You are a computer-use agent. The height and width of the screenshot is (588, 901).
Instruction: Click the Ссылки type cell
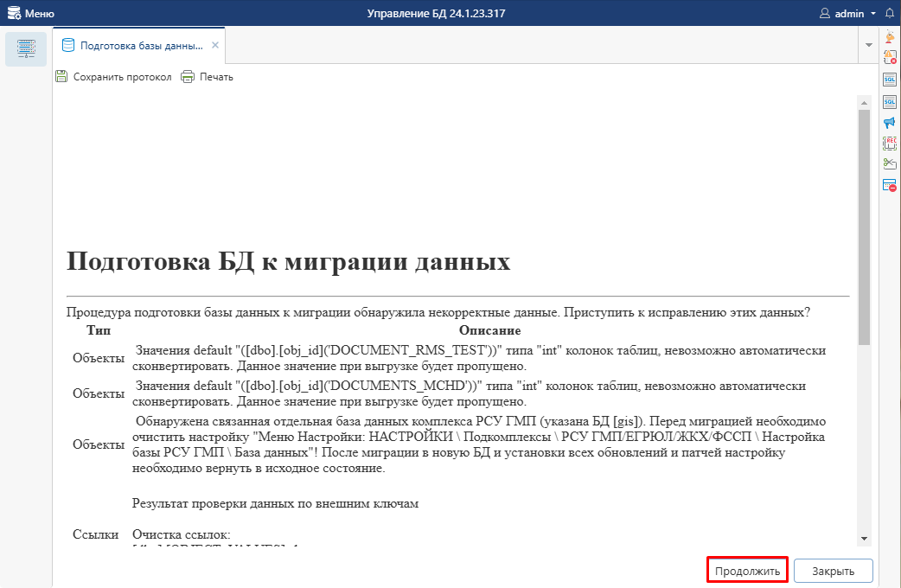[95, 534]
